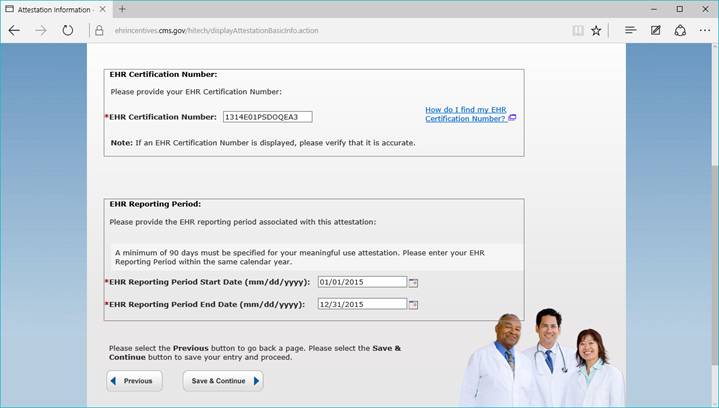Open the Edge Hub icon
The image size is (719, 408).
point(630,30)
